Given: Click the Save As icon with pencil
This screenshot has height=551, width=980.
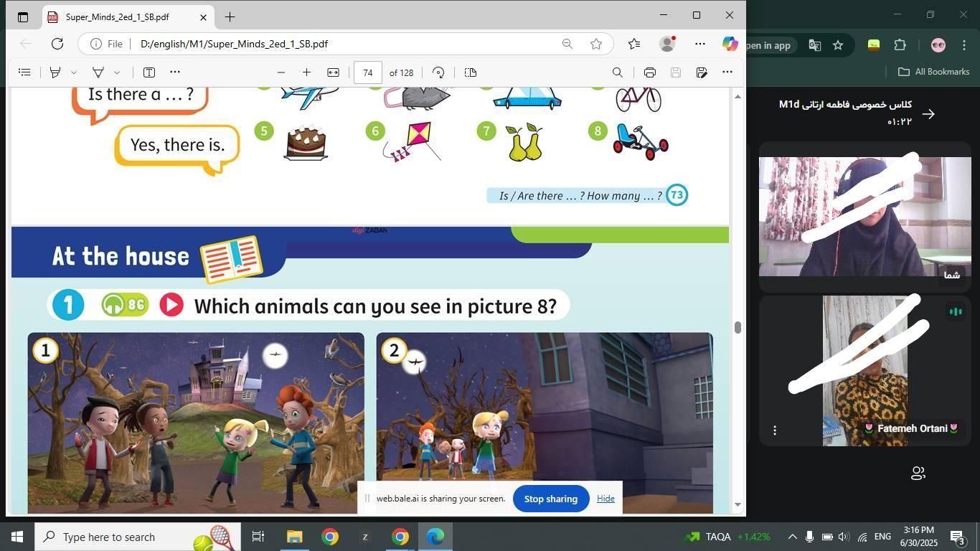Looking at the screenshot, I should pos(702,72).
